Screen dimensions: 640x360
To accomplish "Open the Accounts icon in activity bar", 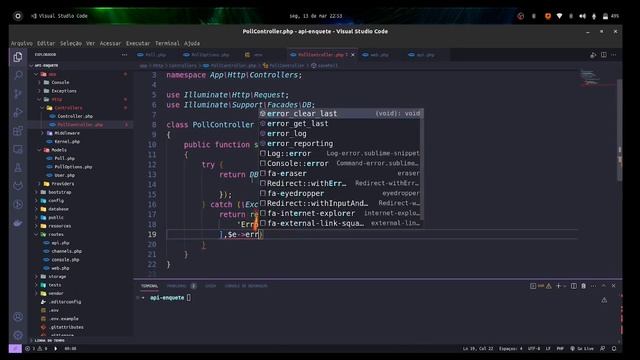I will pos(18,316).
